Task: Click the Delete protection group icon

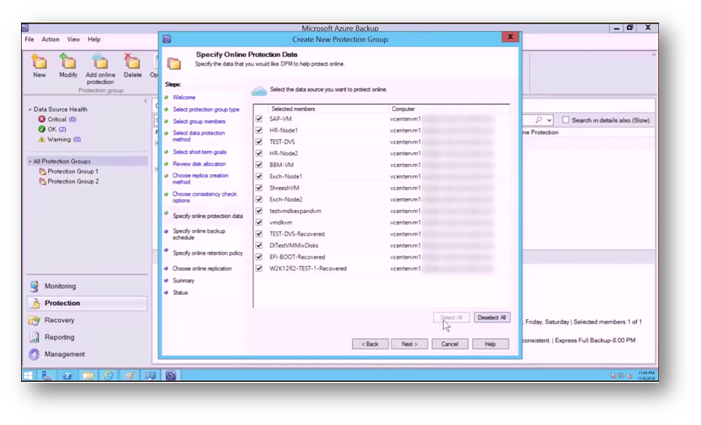Action: [x=132, y=62]
